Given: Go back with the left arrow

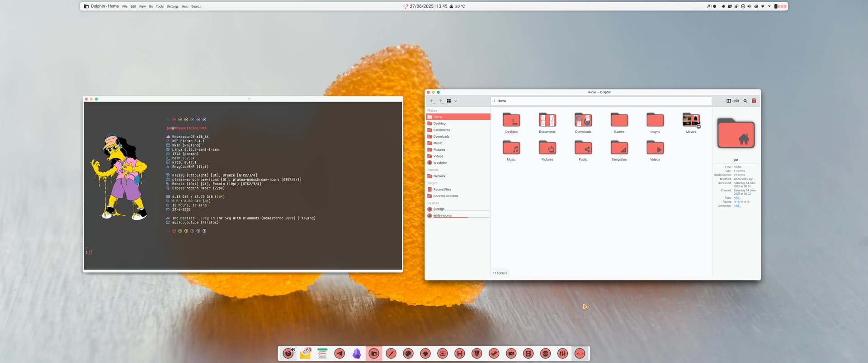Looking at the screenshot, I should (x=432, y=101).
